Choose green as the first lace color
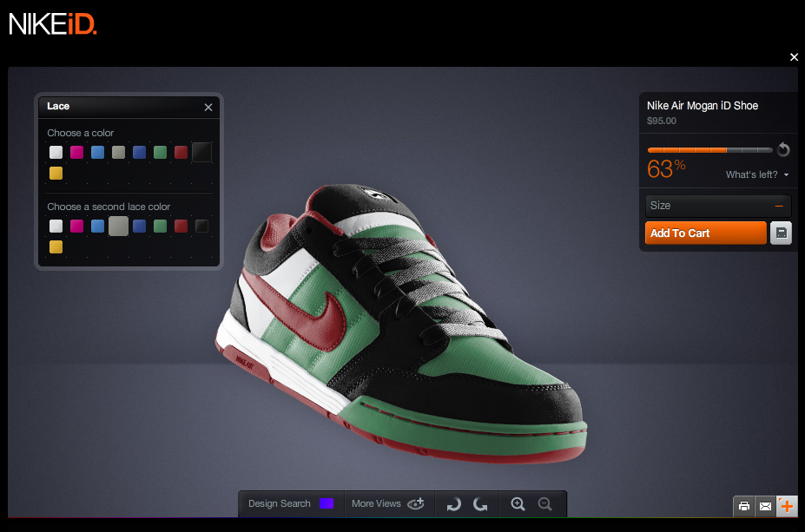 tap(160, 153)
